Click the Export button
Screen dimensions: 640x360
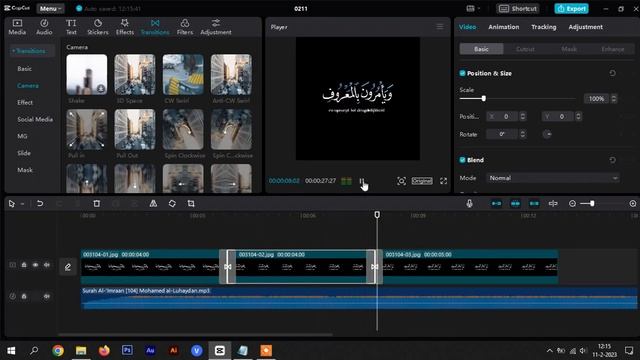[x=571, y=9]
